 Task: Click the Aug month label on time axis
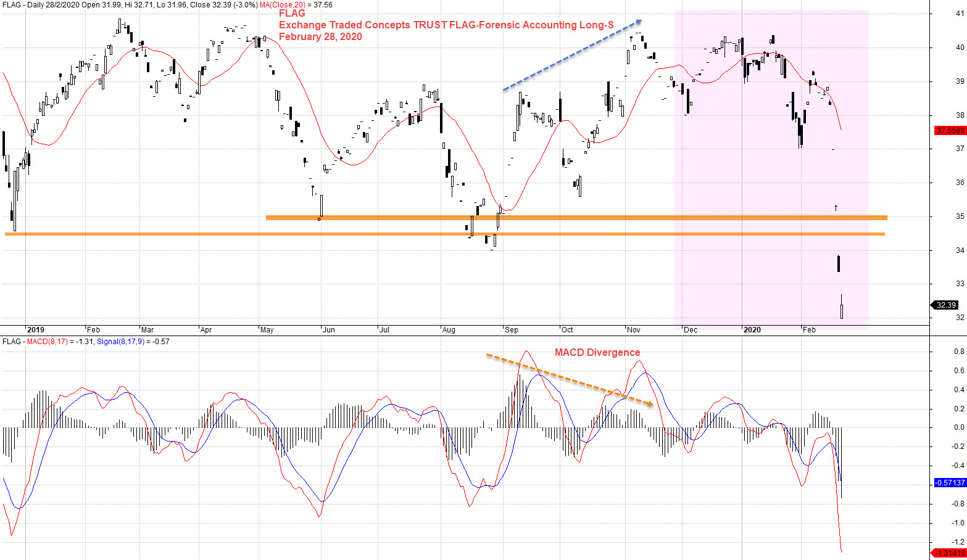pos(449,330)
